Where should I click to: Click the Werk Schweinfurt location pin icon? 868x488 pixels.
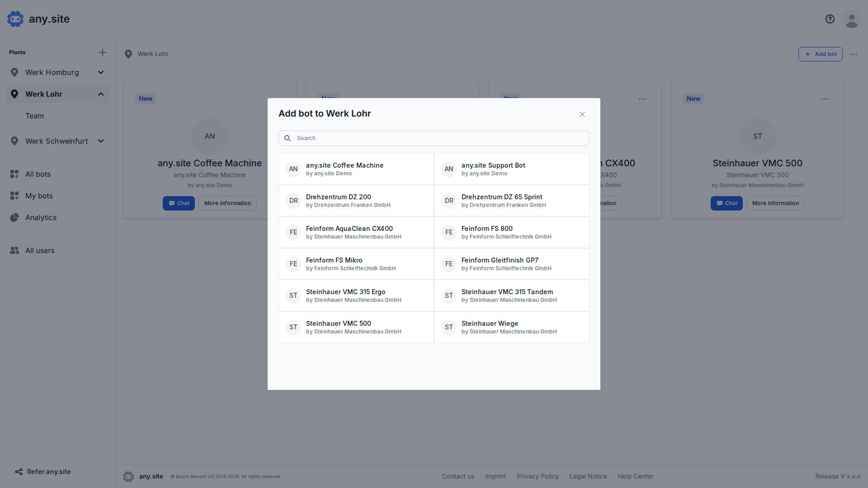point(14,141)
